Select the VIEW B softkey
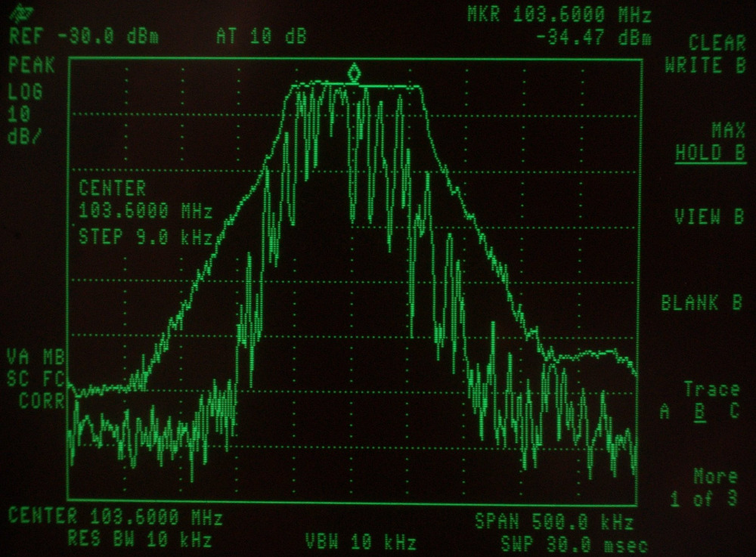 708,217
